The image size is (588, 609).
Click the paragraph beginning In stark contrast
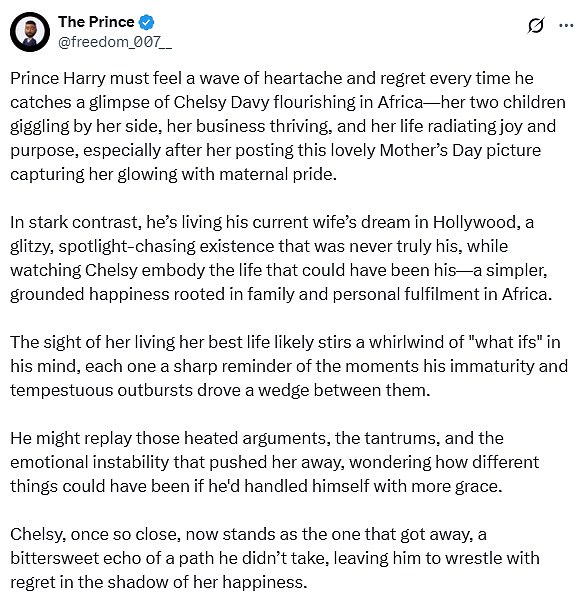coord(281,258)
